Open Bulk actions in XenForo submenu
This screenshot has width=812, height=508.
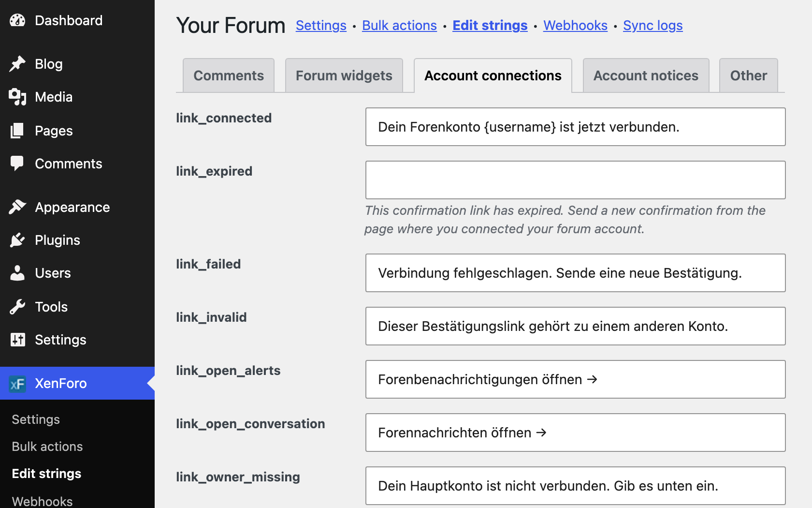coord(47,447)
